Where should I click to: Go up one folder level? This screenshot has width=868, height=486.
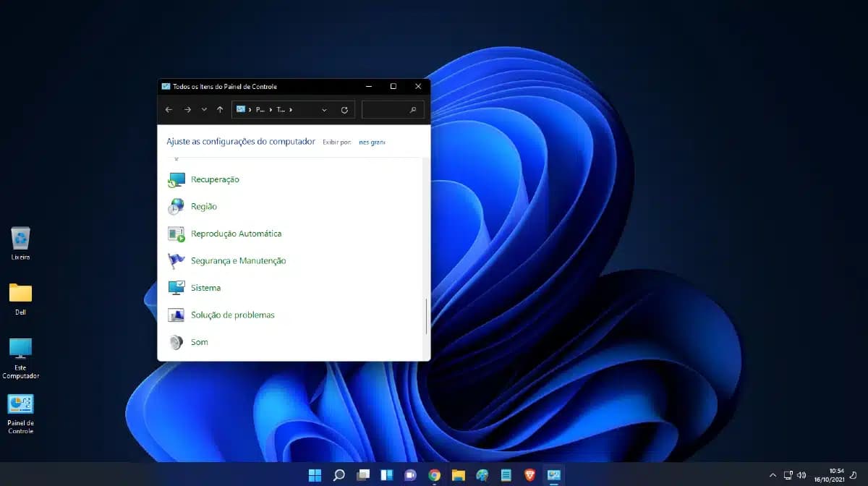point(220,110)
